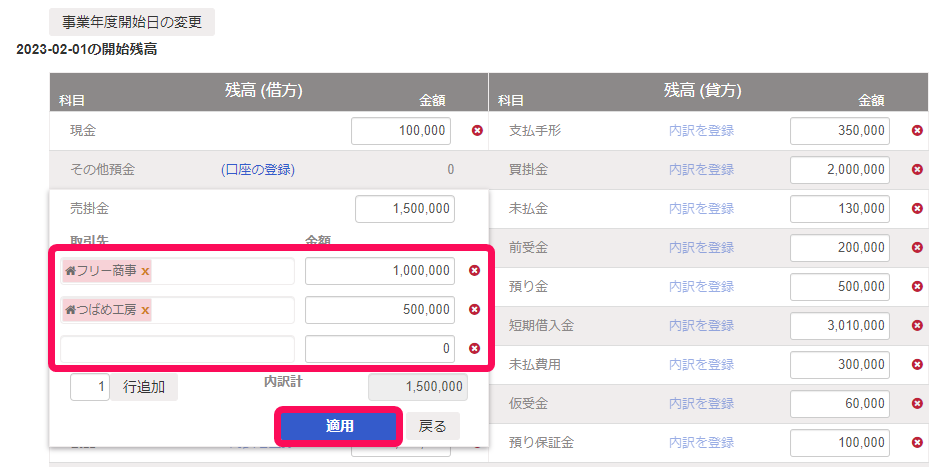Select the empty 取引先 input field
Screen dimensions: 939x467
(x=178, y=349)
